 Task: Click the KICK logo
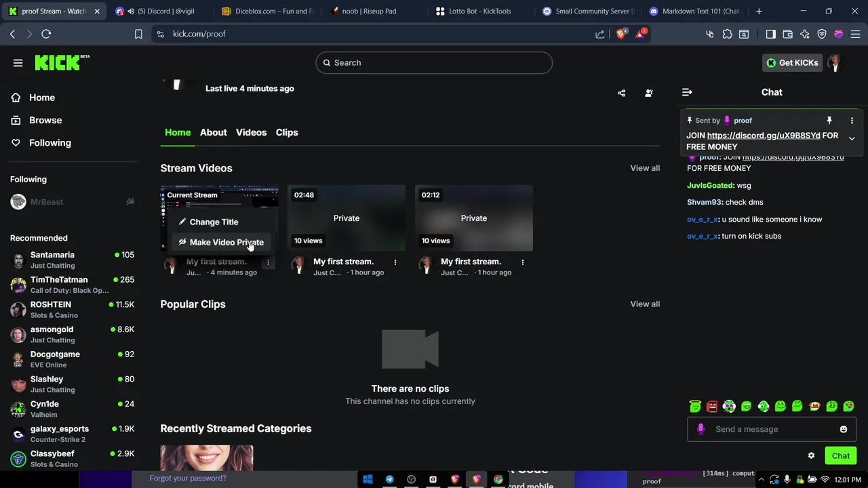tap(62, 62)
